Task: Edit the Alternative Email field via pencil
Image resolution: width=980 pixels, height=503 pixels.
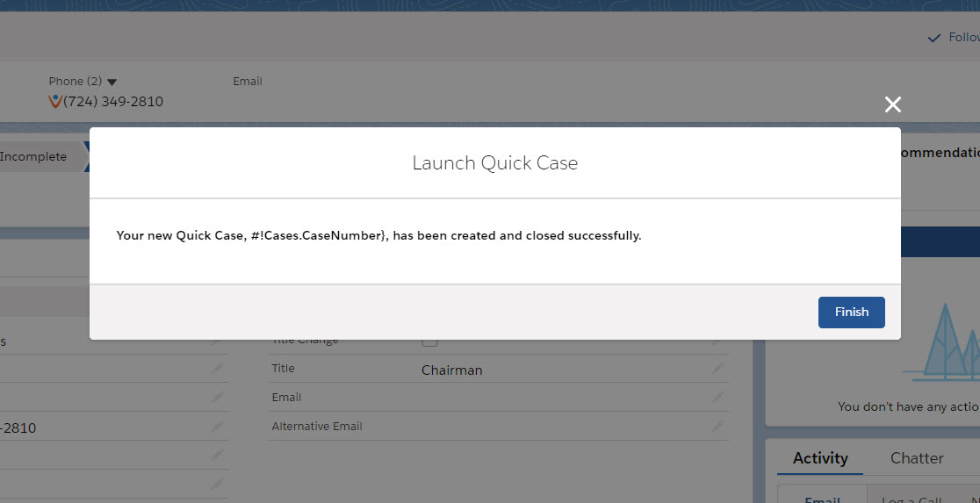Action: coord(718,427)
